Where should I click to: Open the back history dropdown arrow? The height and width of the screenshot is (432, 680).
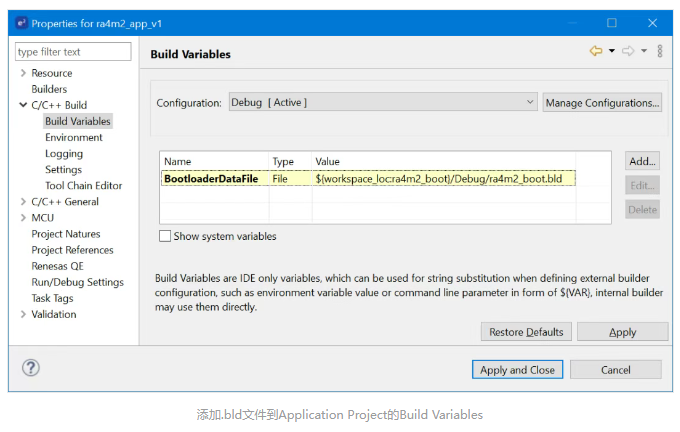611,51
